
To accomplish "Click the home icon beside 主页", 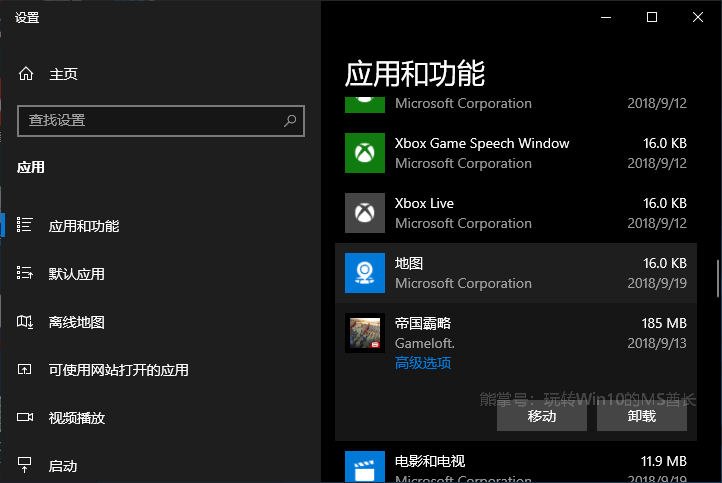I will tap(26, 74).
